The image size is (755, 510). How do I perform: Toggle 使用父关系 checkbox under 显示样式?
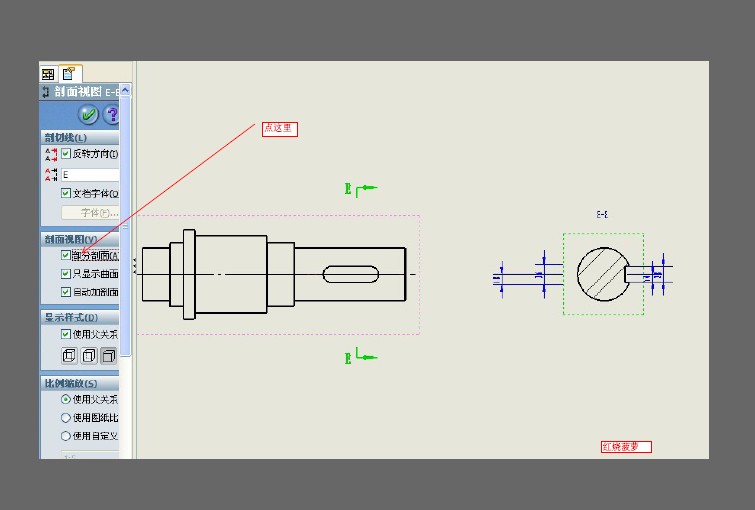[66, 334]
